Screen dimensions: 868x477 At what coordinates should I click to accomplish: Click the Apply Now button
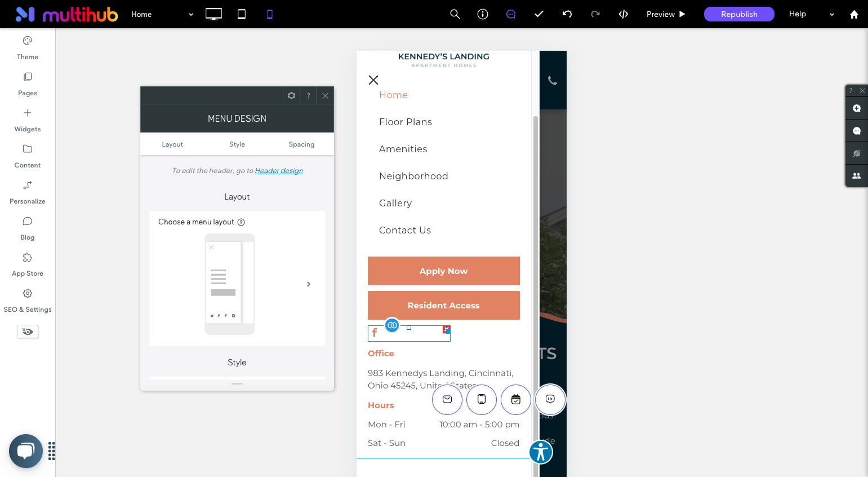[x=444, y=271]
